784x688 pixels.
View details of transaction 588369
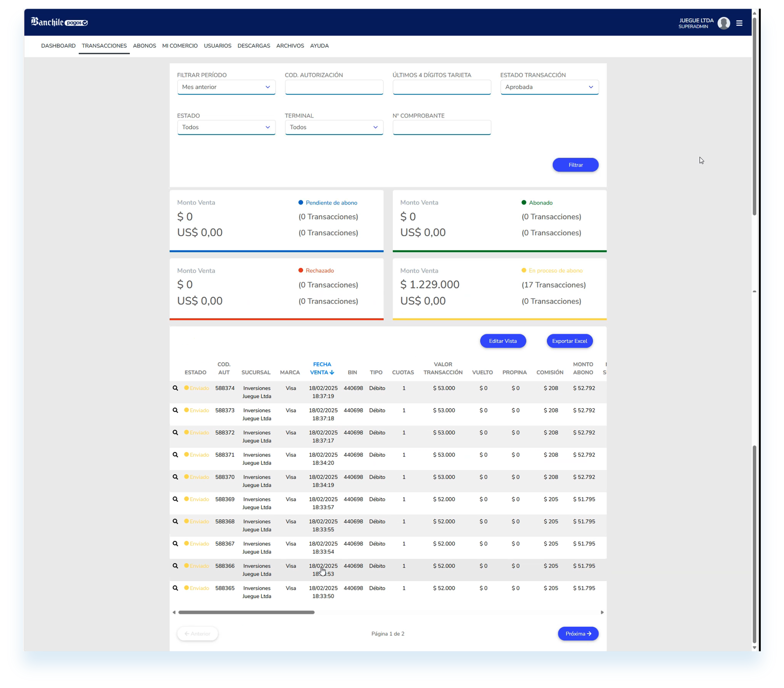coord(175,499)
